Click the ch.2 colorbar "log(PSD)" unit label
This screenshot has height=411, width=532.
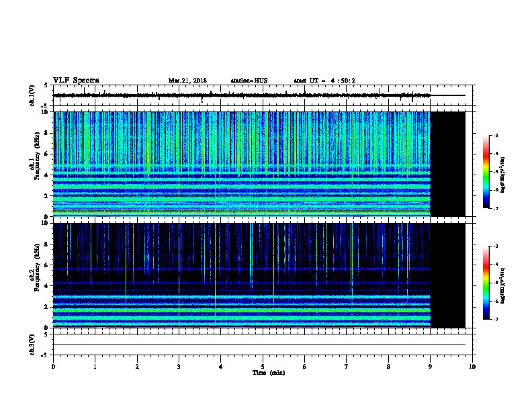503,286
